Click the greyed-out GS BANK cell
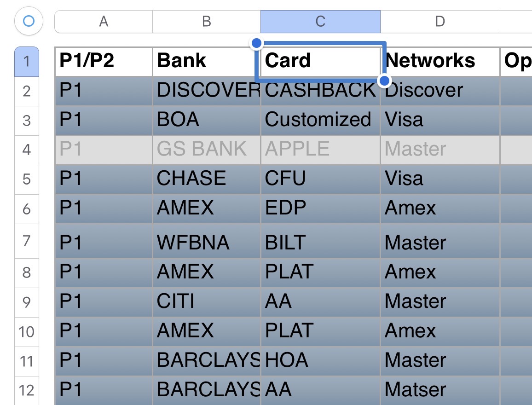 pyautogui.click(x=206, y=150)
